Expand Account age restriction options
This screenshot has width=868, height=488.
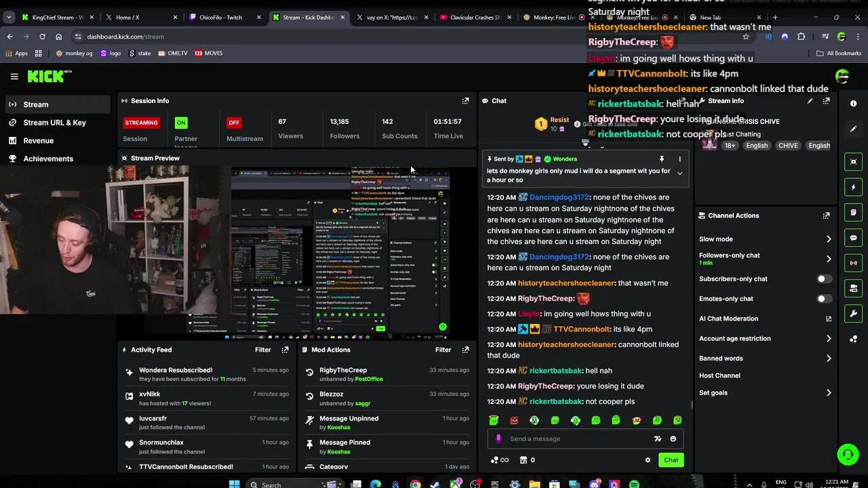(x=829, y=338)
